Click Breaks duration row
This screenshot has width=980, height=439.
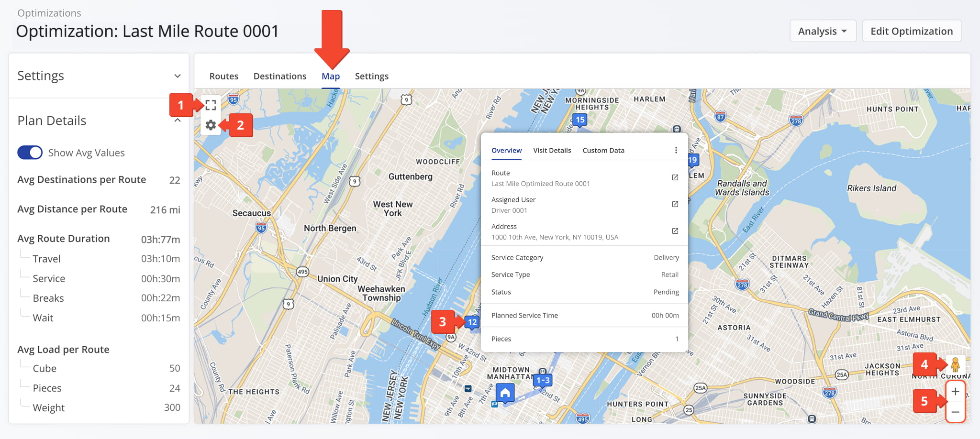(106, 298)
